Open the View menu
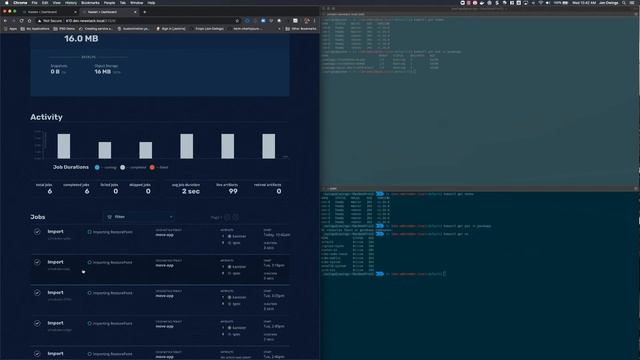This screenshot has height=360, width=640. pos(57,2)
